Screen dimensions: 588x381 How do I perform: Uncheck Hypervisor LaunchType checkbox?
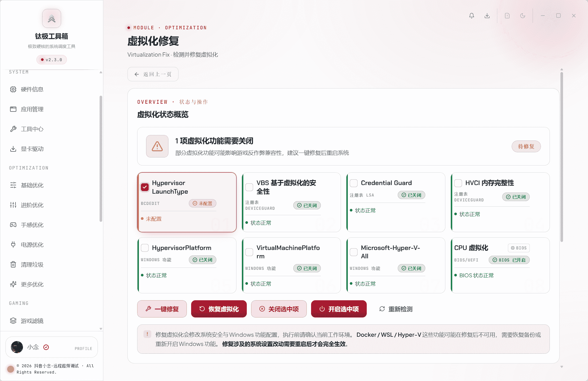point(145,187)
